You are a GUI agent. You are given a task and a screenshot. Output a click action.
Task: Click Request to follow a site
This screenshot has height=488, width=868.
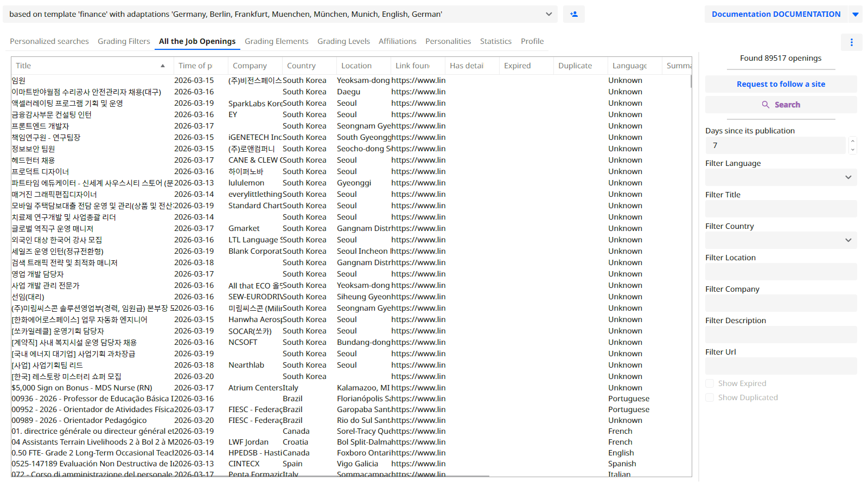click(781, 84)
